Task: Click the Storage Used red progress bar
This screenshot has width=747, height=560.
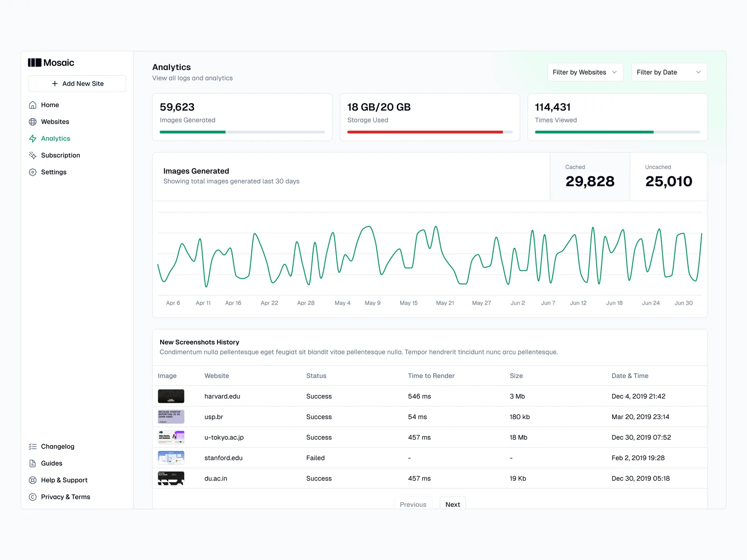Action: point(425,132)
